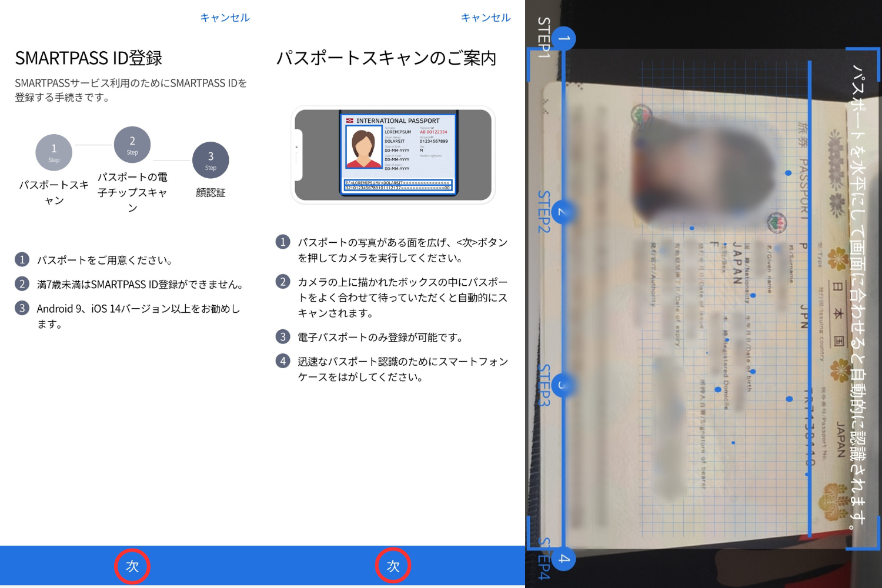Image resolution: width=882 pixels, height=588 pixels.
Task: Tap the STEP1 marker on camera screen
Action: (563, 38)
